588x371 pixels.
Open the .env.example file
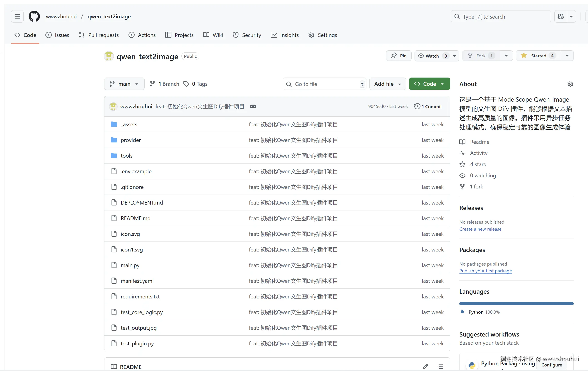tap(136, 171)
